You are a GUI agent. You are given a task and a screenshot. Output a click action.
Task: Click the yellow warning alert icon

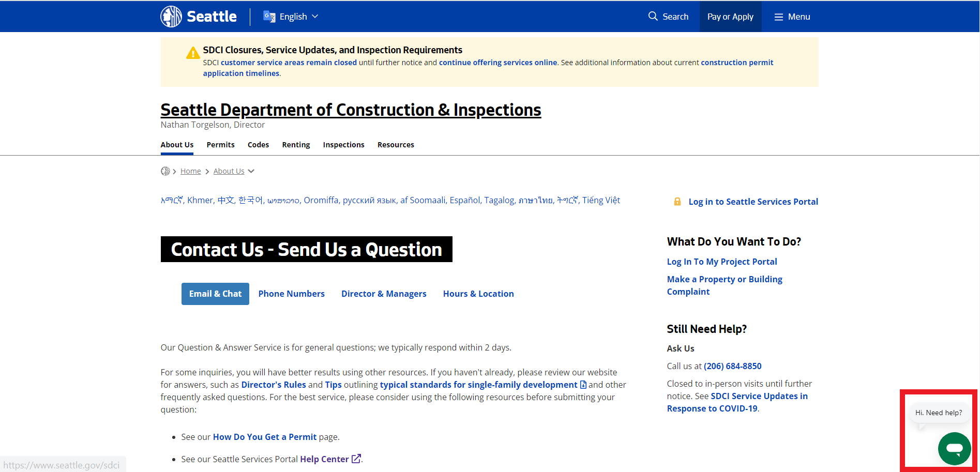pos(193,53)
